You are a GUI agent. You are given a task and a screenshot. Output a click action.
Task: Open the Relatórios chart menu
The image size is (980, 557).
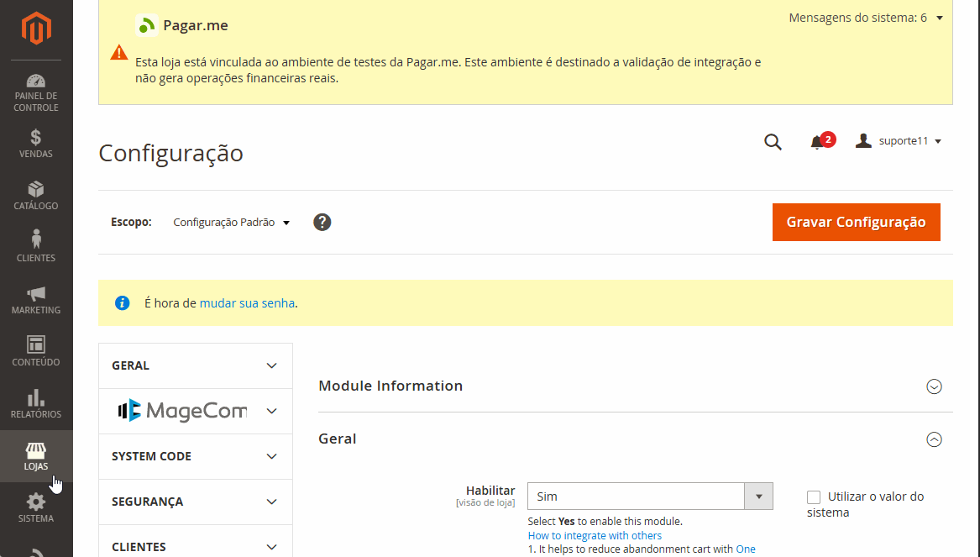[36, 404]
